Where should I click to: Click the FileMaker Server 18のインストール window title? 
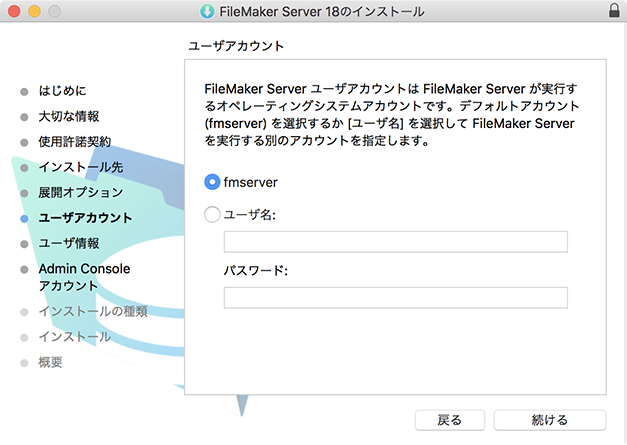pos(322,11)
